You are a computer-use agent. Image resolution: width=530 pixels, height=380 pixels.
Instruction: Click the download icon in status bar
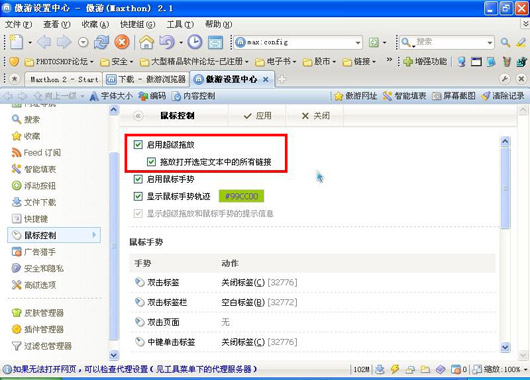[x=380, y=369]
